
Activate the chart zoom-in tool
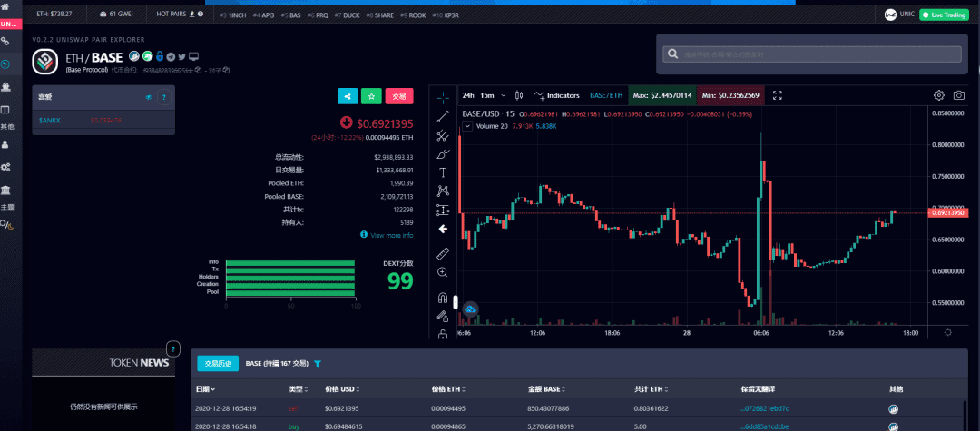443,272
